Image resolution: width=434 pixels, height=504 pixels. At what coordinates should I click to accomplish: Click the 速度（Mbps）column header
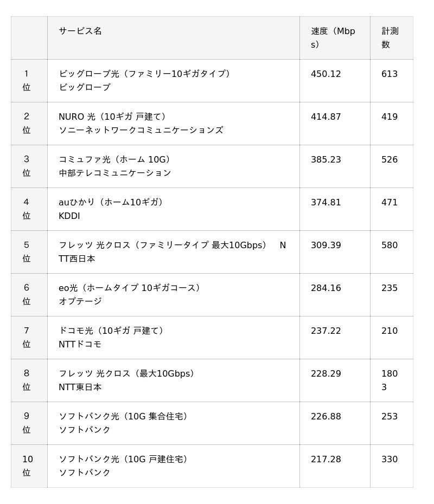coord(333,37)
